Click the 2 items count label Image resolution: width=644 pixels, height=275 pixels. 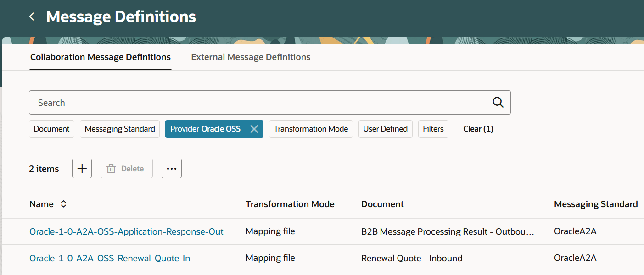(x=44, y=169)
